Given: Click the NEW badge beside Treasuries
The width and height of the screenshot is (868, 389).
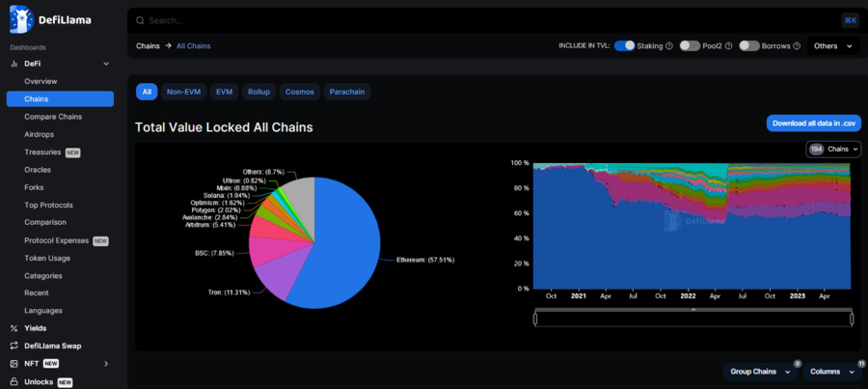Looking at the screenshot, I should pos(73,153).
